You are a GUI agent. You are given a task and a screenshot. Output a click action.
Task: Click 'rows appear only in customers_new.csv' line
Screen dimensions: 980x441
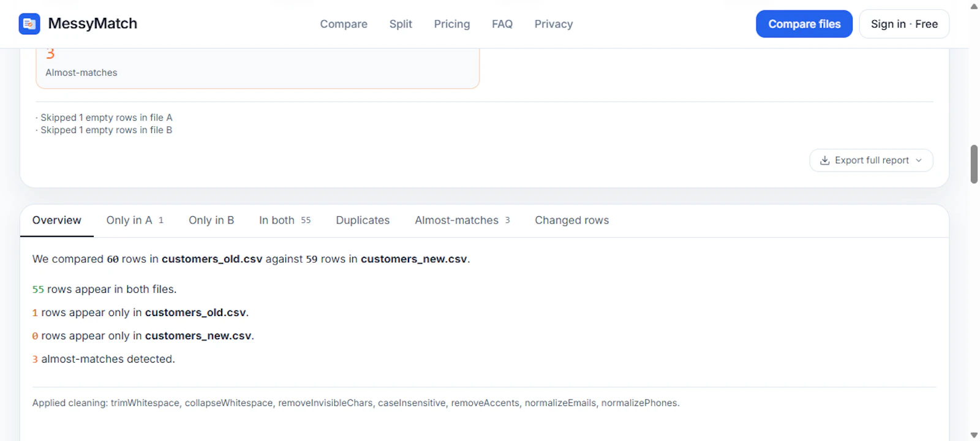click(143, 336)
